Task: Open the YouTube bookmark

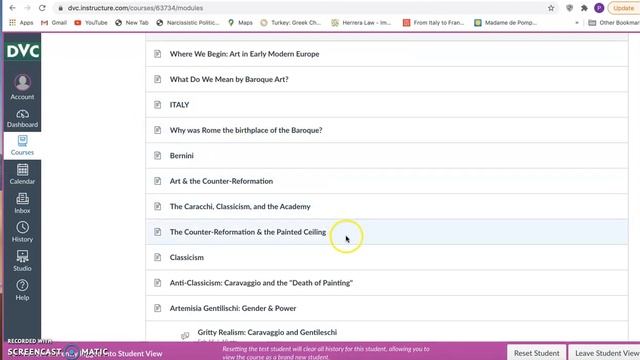Action: [91, 23]
